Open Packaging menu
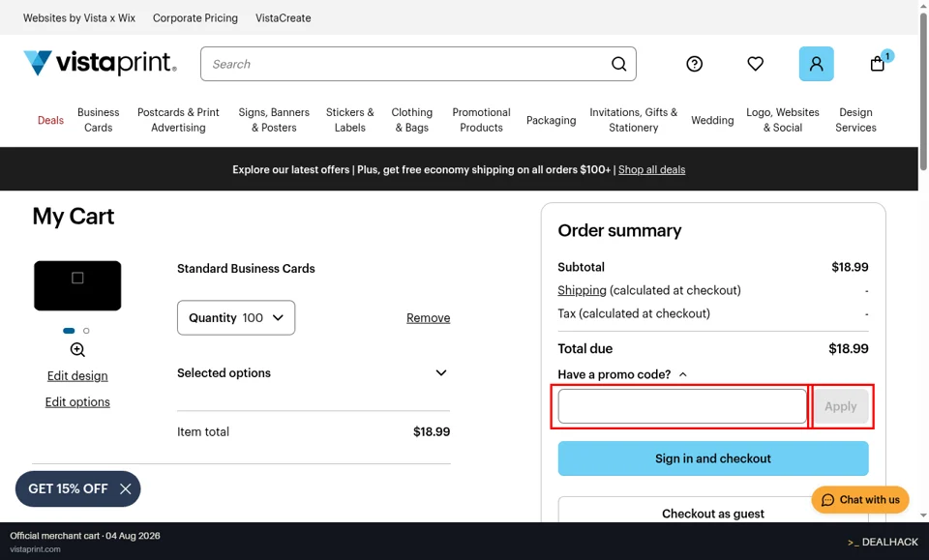The width and height of the screenshot is (929, 560). coord(551,120)
